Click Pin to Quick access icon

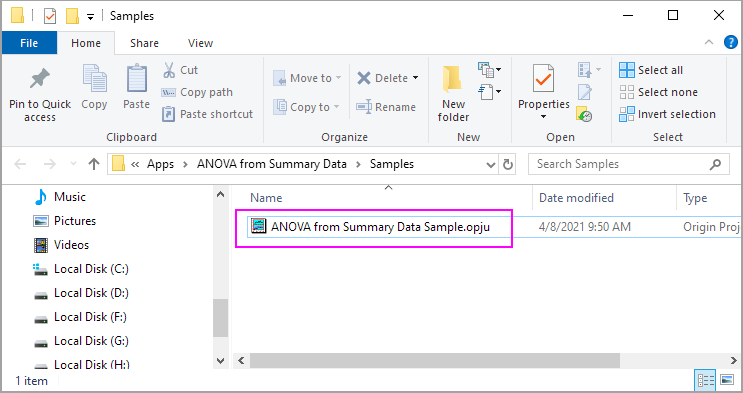(40, 79)
